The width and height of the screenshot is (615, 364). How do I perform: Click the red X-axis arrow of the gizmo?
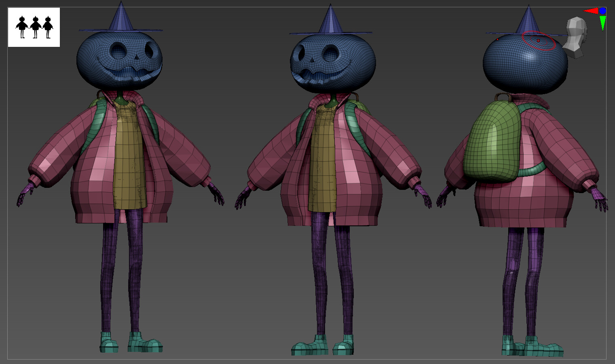(x=591, y=11)
